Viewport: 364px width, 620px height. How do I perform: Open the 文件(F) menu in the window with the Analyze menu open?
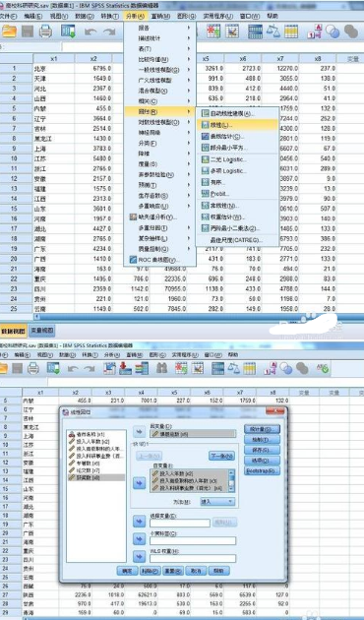point(8,16)
